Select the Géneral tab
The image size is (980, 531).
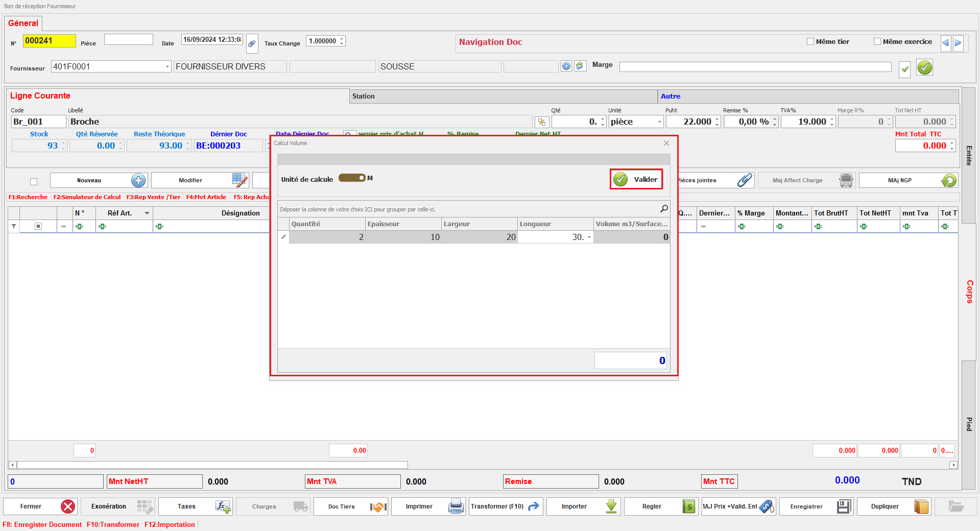(x=23, y=23)
